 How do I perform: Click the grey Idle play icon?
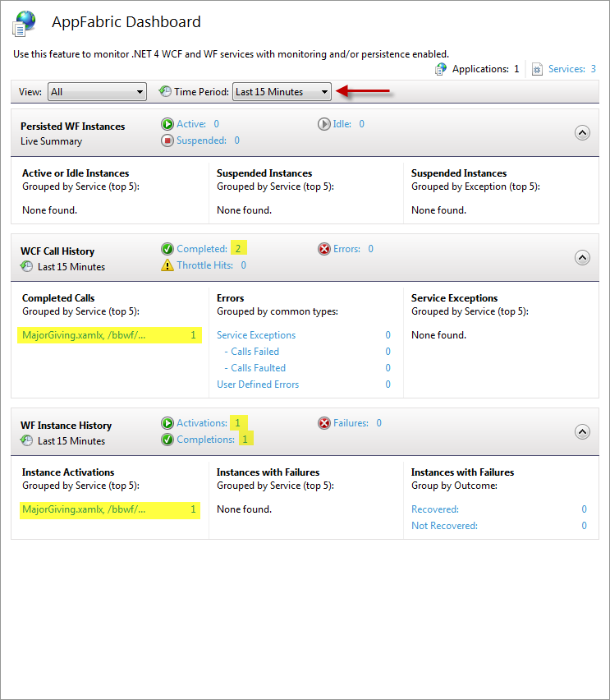coord(323,124)
